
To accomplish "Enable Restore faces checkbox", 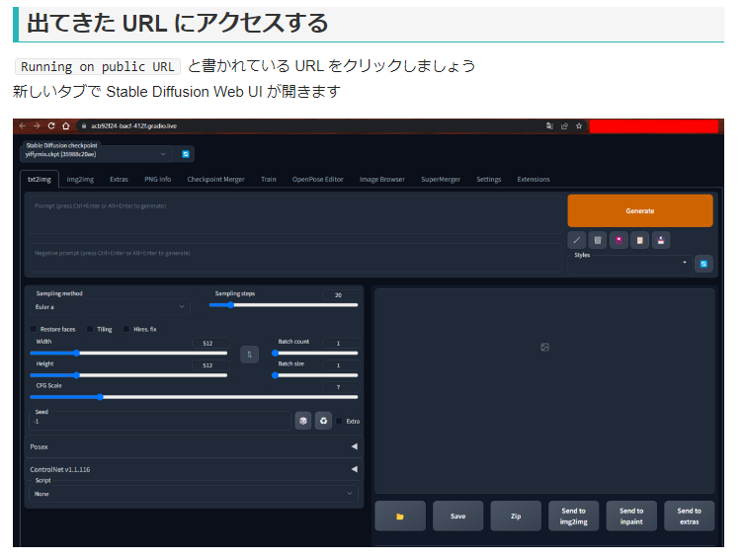I will (34, 329).
